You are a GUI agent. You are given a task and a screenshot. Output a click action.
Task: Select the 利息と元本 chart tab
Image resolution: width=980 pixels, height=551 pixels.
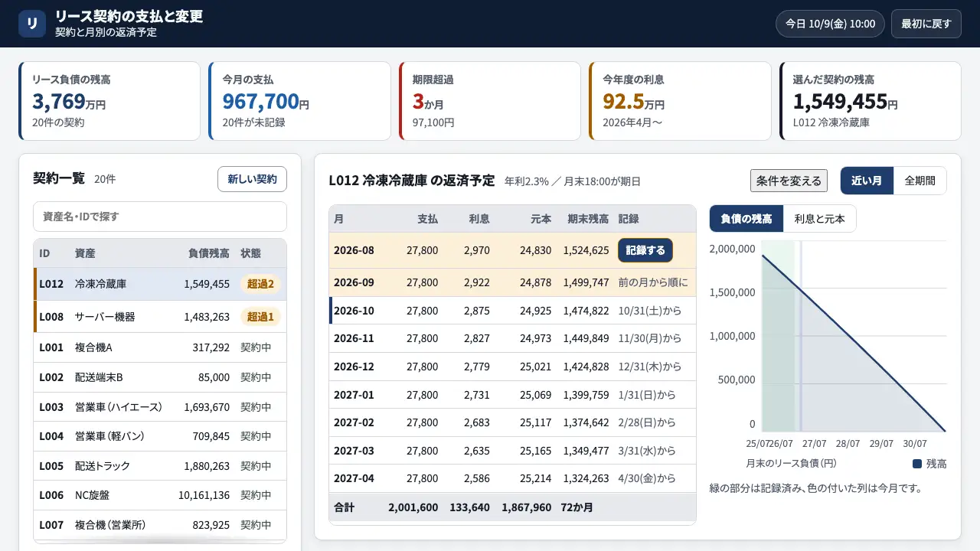(x=820, y=219)
